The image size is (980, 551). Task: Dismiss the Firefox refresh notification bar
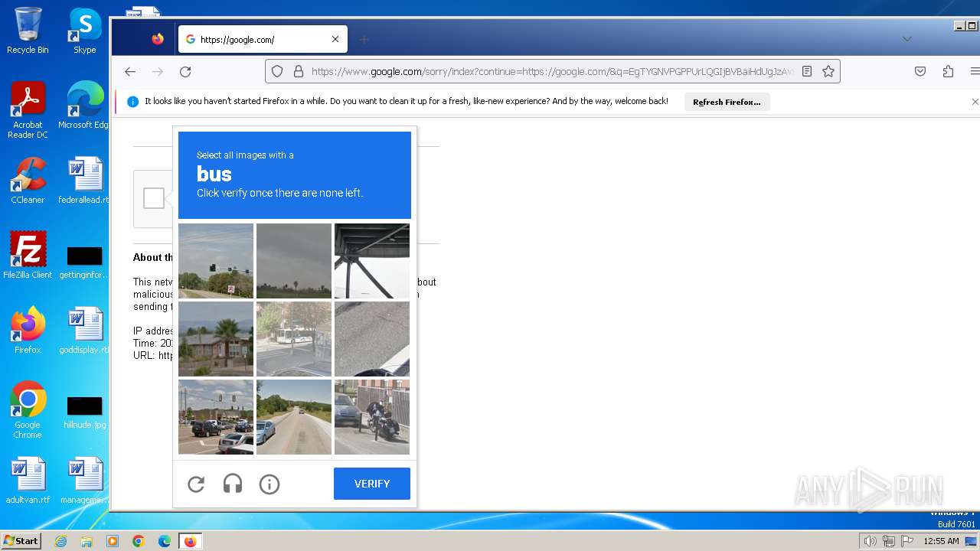point(975,102)
